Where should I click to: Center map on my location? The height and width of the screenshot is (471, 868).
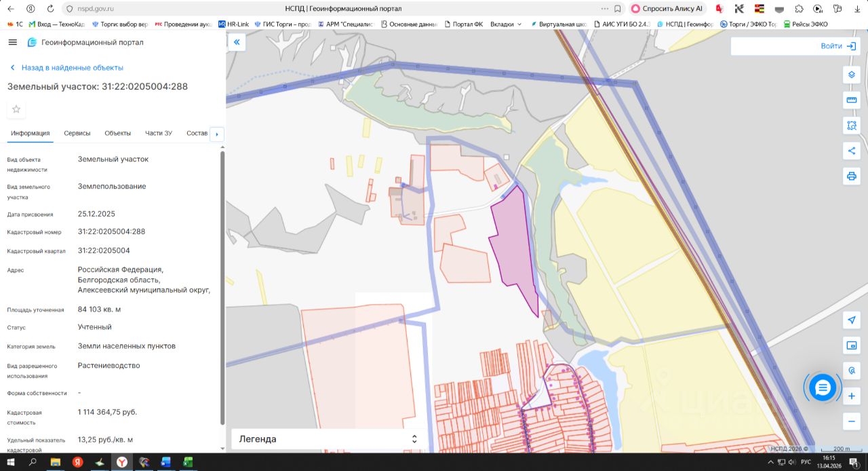coord(851,320)
